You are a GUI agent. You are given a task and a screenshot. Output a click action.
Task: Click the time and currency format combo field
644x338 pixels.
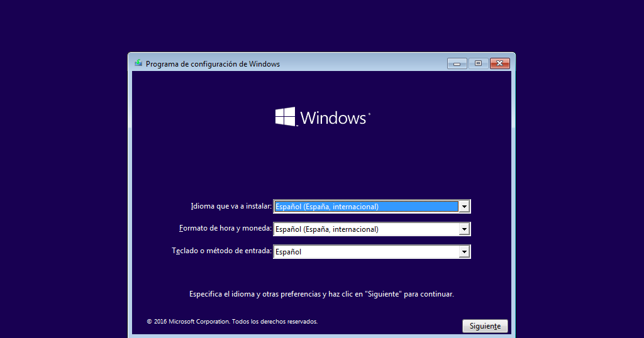pyautogui.click(x=372, y=229)
